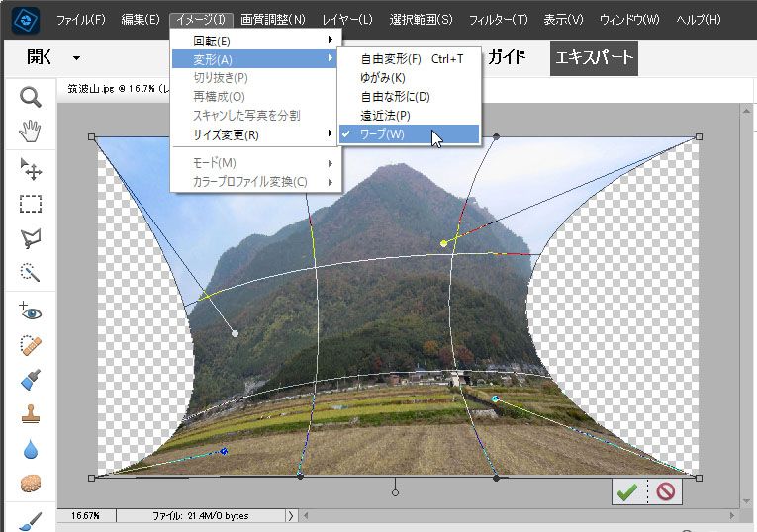Viewport: 757px width, 532px height.
Task: Click the cyan warp control point
Action: pyautogui.click(x=495, y=399)
